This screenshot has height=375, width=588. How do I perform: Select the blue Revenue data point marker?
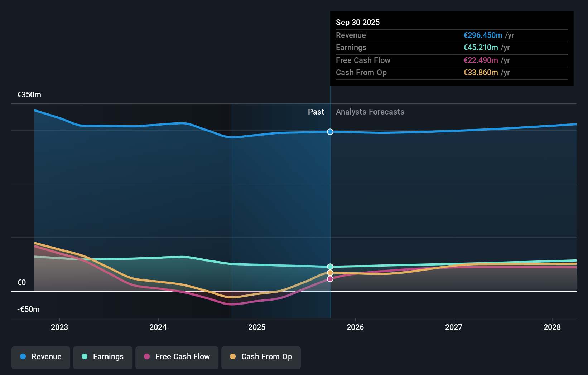tap(330, 132)
